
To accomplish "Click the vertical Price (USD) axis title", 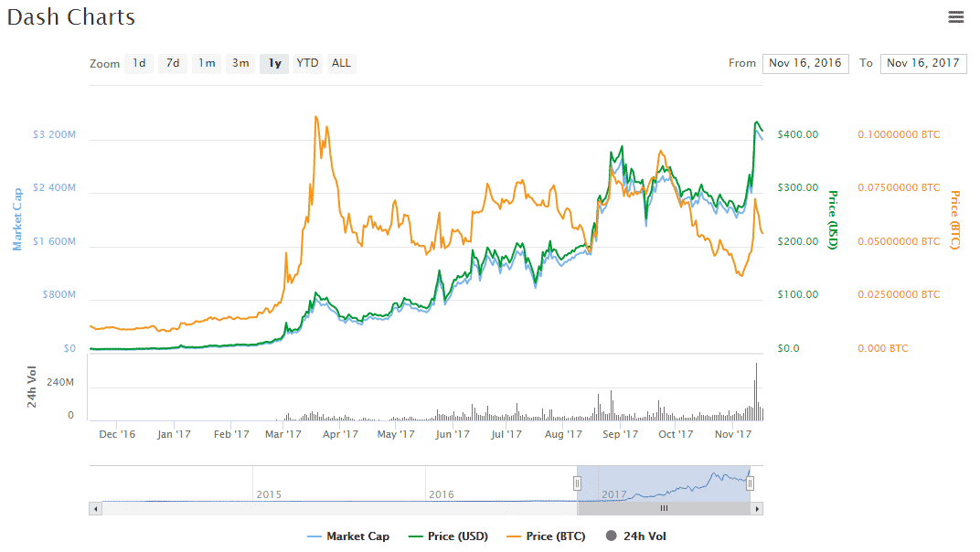I will click(x=833, y=220).
